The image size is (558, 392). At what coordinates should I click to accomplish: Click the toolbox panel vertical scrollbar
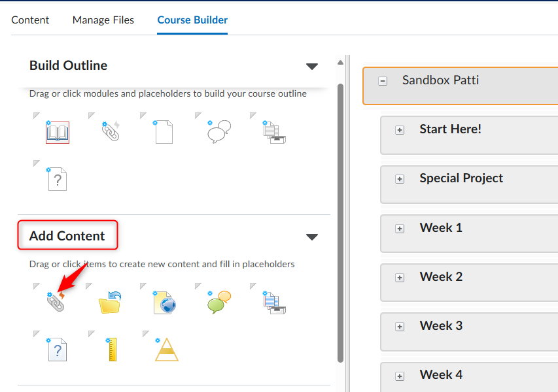pyautogui.click(x=340, y=223)
